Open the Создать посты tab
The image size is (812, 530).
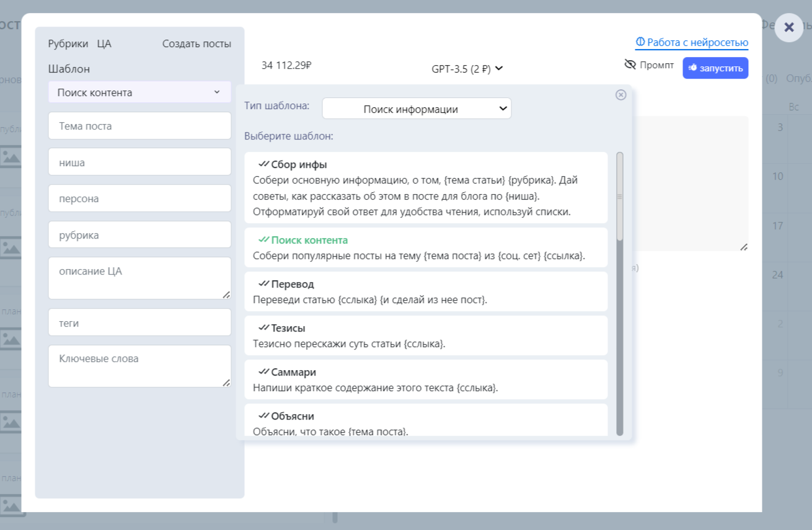(196, 44)
